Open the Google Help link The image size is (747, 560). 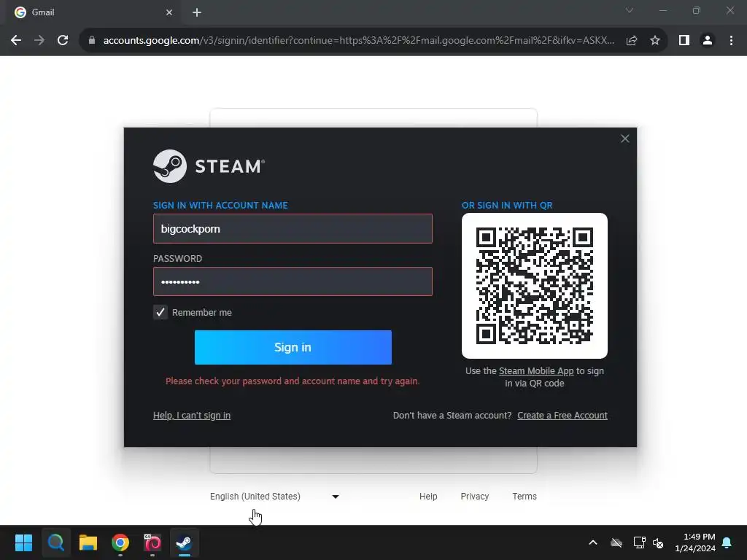(x=428, y=496)
